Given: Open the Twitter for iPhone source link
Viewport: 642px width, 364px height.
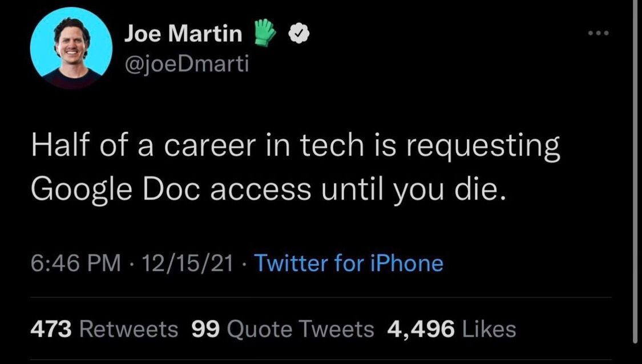Looking at the screenshot, I should coord(348,263).
